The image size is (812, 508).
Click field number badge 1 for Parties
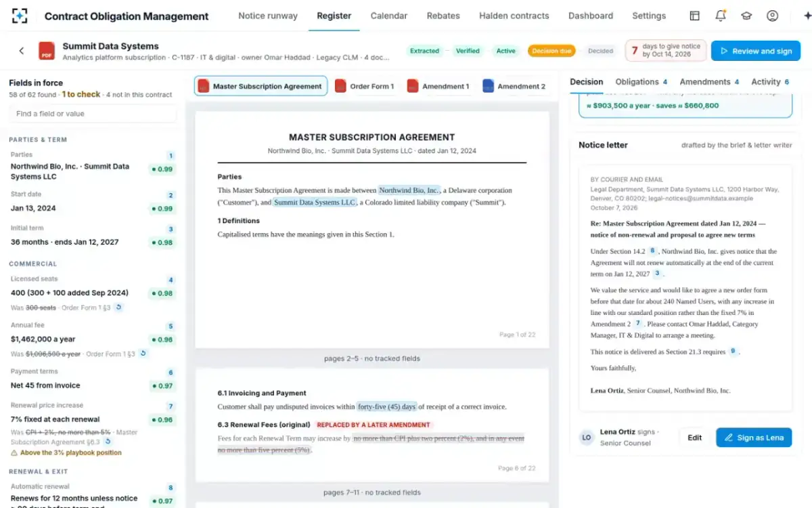(171, 156)
